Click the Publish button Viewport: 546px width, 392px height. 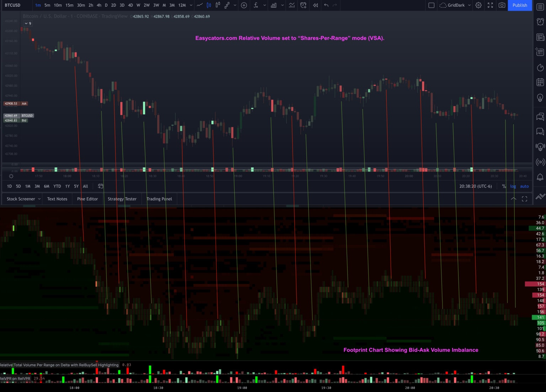[x=520, y=5]
